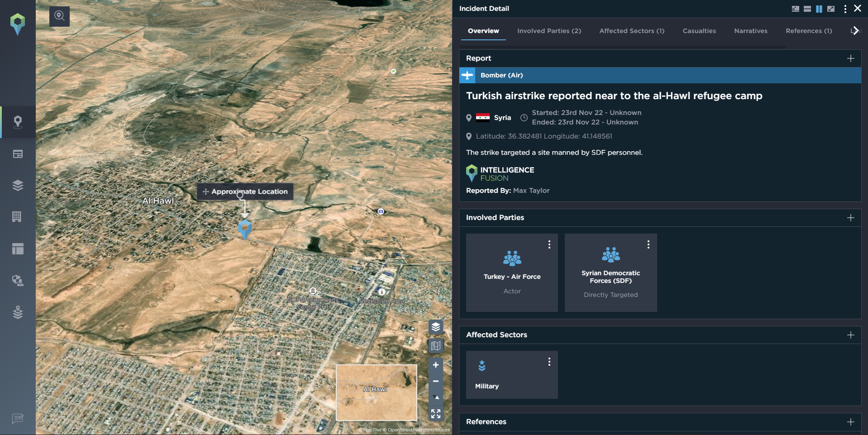Screen dimensions: 868x435
Task: Click the Ended 23rd Nov 22 time text
Action: tap(585, 122)
